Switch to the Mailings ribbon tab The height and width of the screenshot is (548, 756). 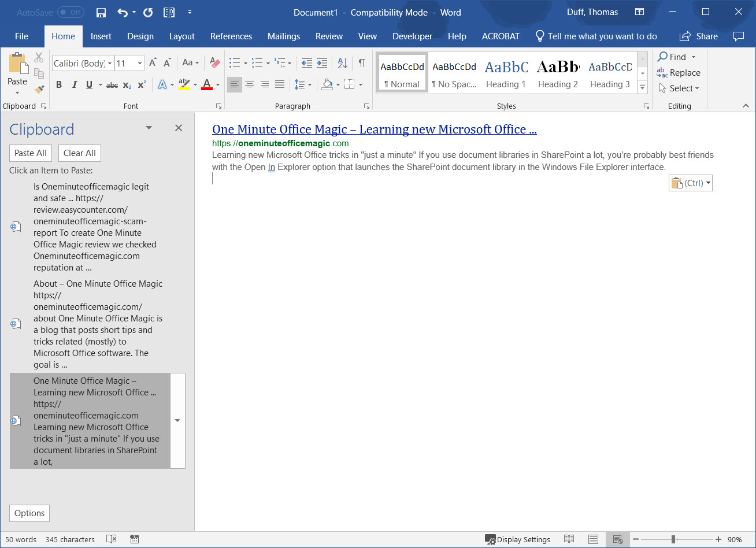click(284, 36)
